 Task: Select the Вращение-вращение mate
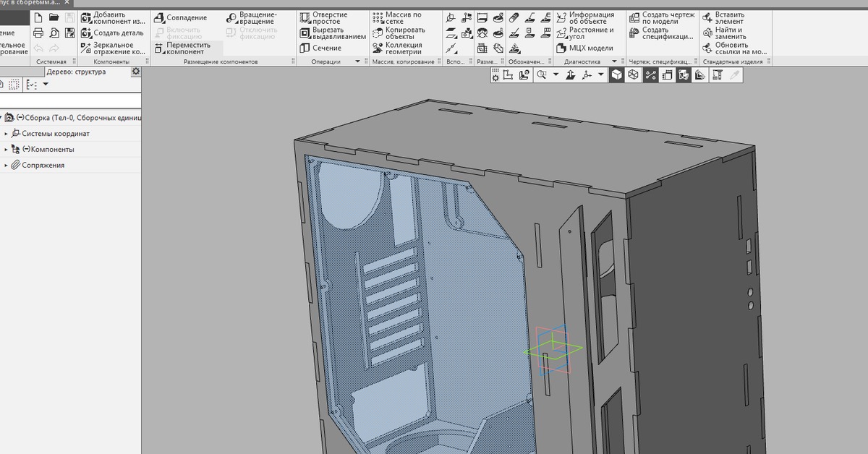(x=251, y=18)
